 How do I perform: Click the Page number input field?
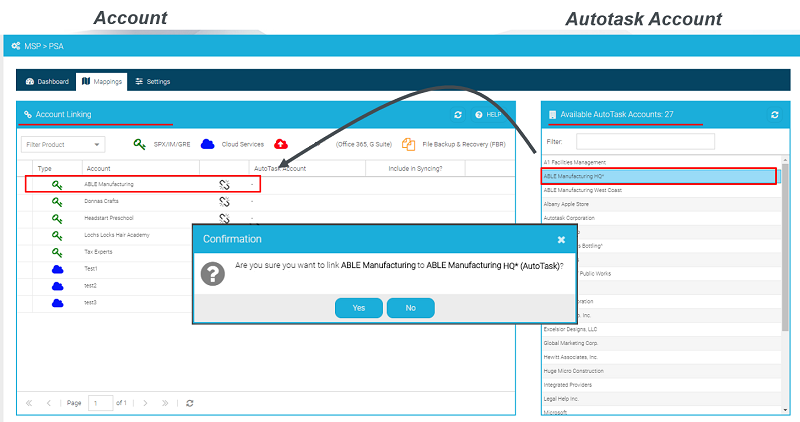101,403
